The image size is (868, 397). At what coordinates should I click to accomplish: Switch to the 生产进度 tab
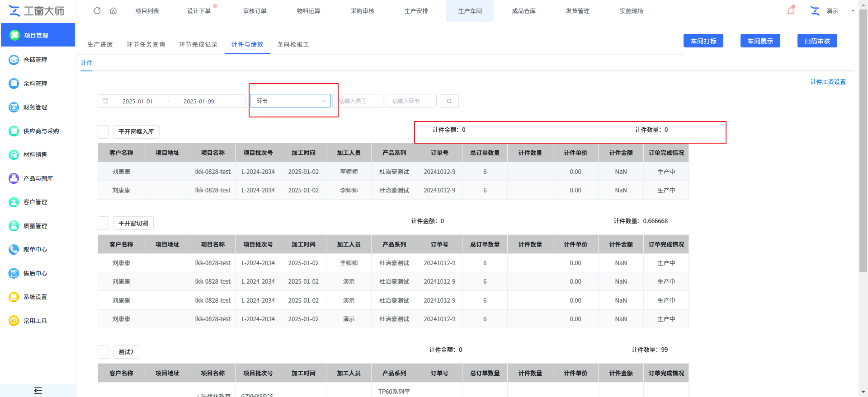point(100,44)
